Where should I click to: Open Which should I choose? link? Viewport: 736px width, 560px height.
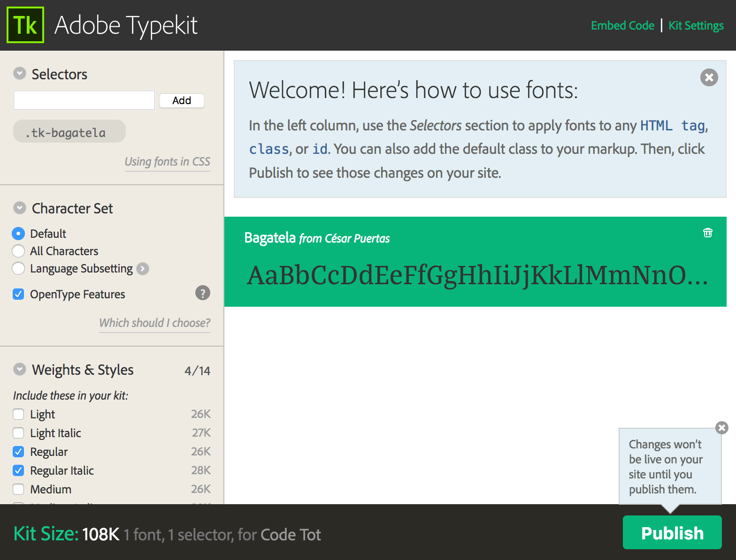[x=155, y=323]
